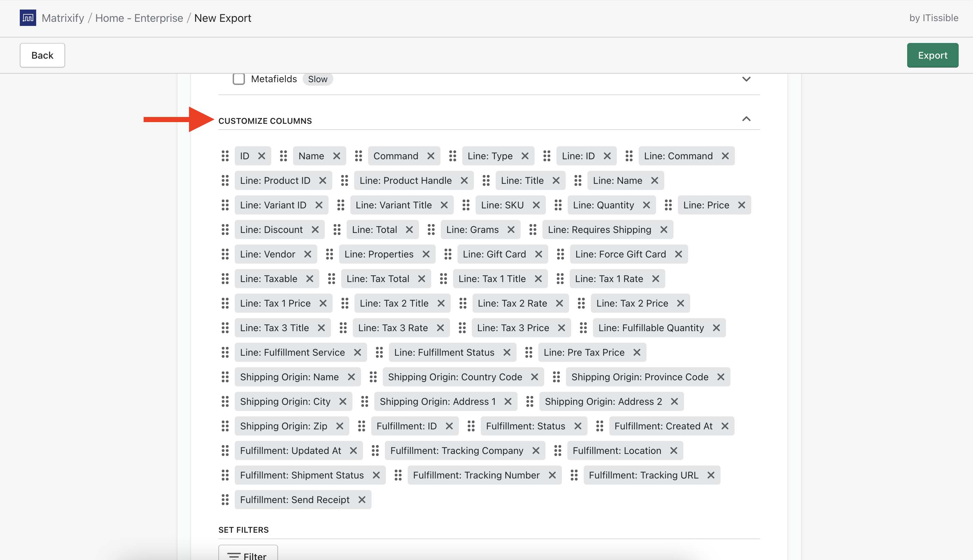Click the Matrixify logo icon

coord(28,18)
